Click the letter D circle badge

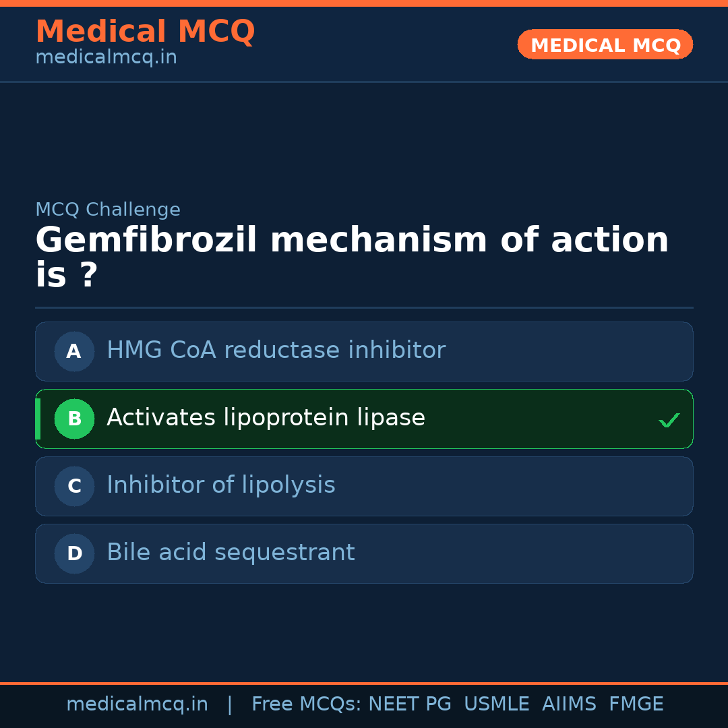74,553
